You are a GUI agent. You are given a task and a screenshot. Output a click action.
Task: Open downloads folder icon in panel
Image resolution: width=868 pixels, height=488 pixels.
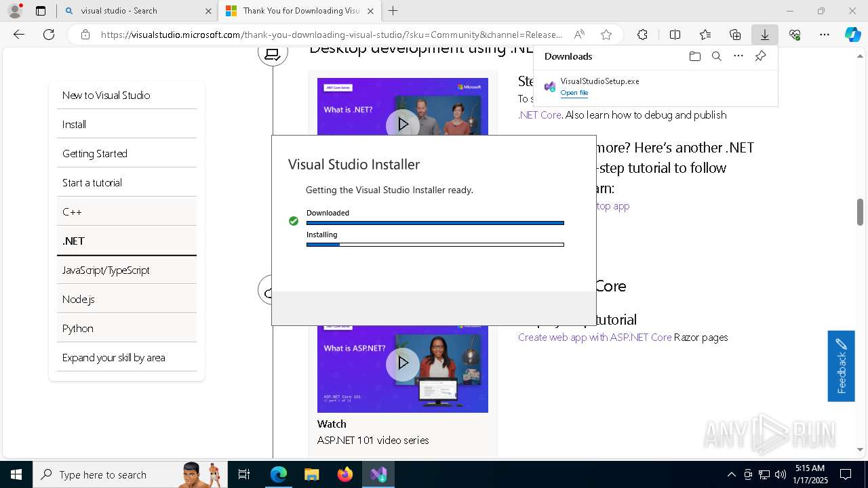point(694,56)
